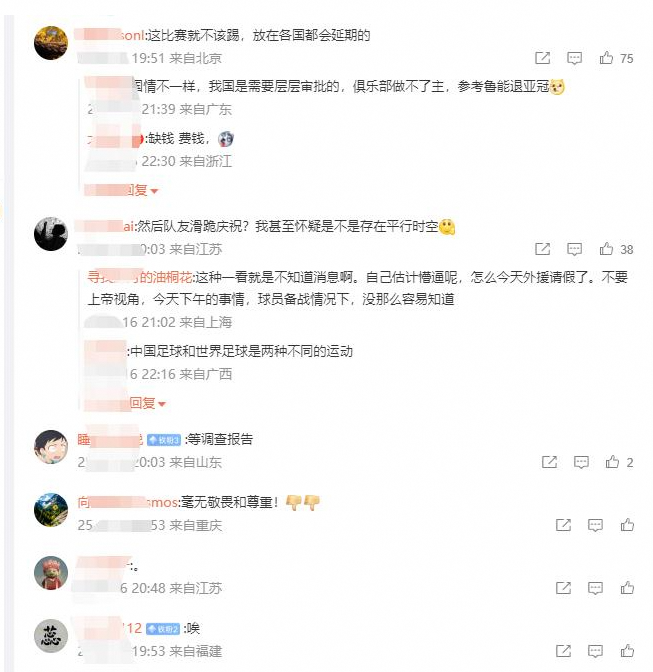Open reply box on 等调查报告 comment
This screenshot has height=672, width=653.
[x=581, y=462]
